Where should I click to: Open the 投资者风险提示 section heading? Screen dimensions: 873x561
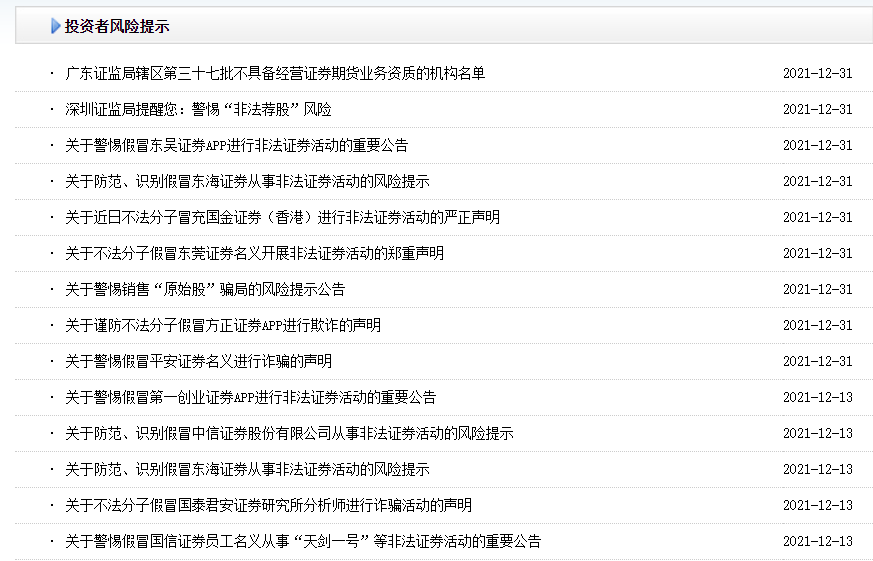point(117,26)
